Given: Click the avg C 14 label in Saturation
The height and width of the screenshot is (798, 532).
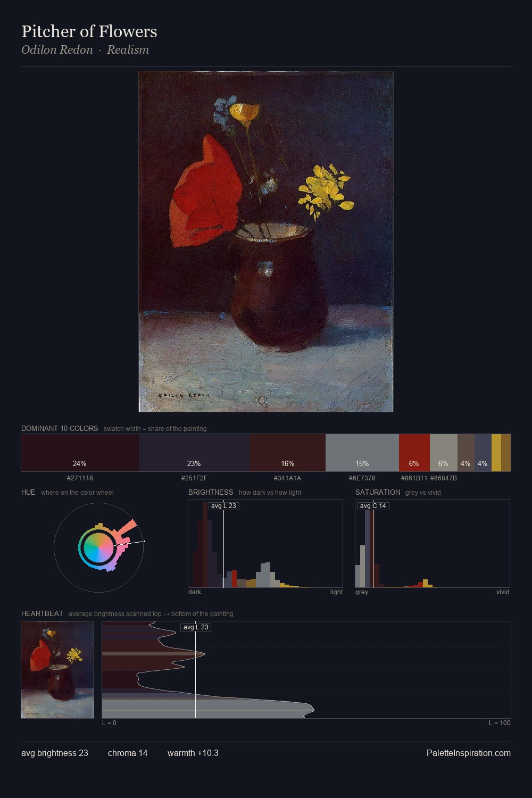Looking at the screenshot, I should pyautogui.click(x=373, y=506).
